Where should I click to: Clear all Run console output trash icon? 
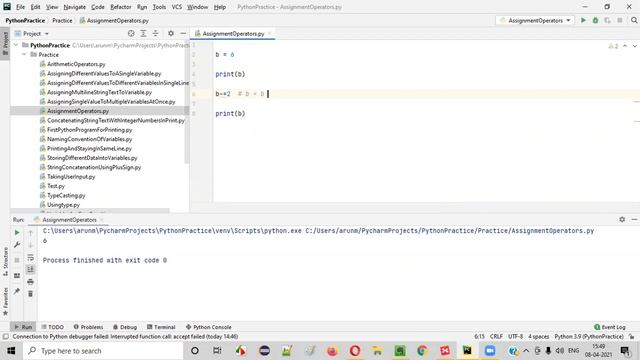[30, 293]
